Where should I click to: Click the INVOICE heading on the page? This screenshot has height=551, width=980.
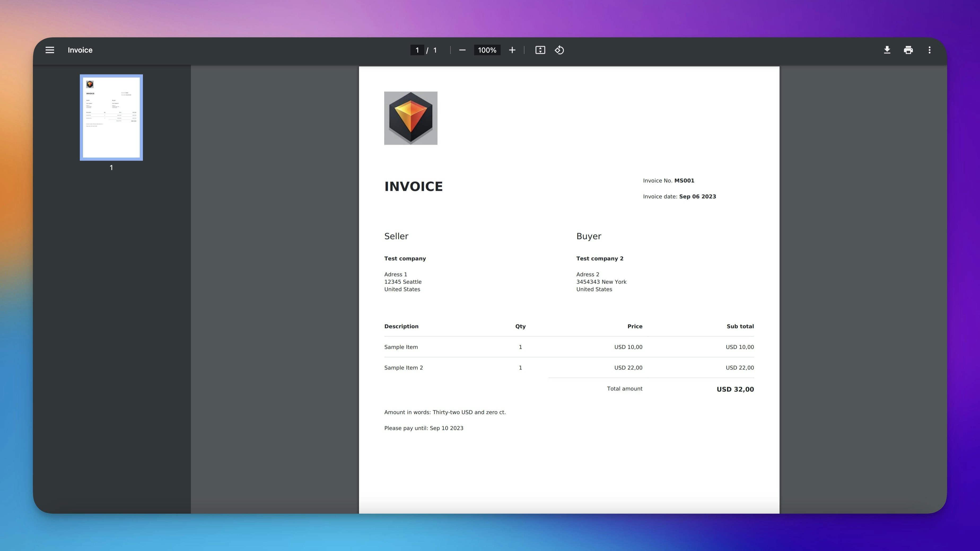[414, 186]
